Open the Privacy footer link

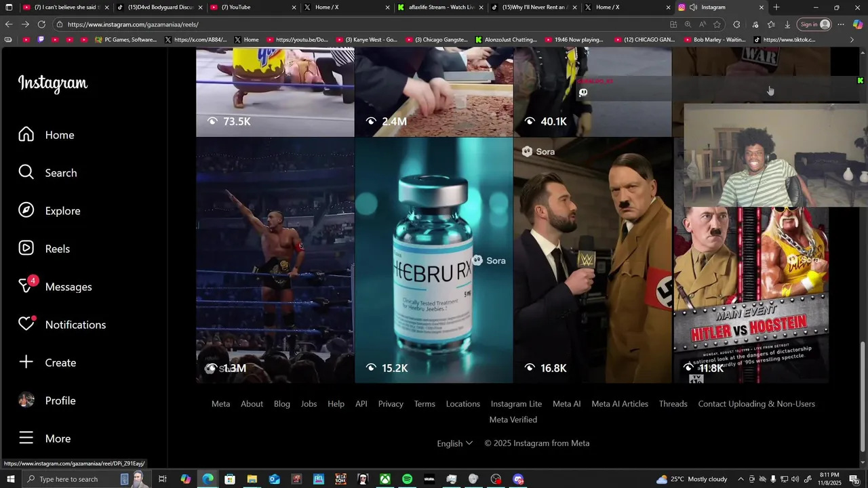[391, 404]
